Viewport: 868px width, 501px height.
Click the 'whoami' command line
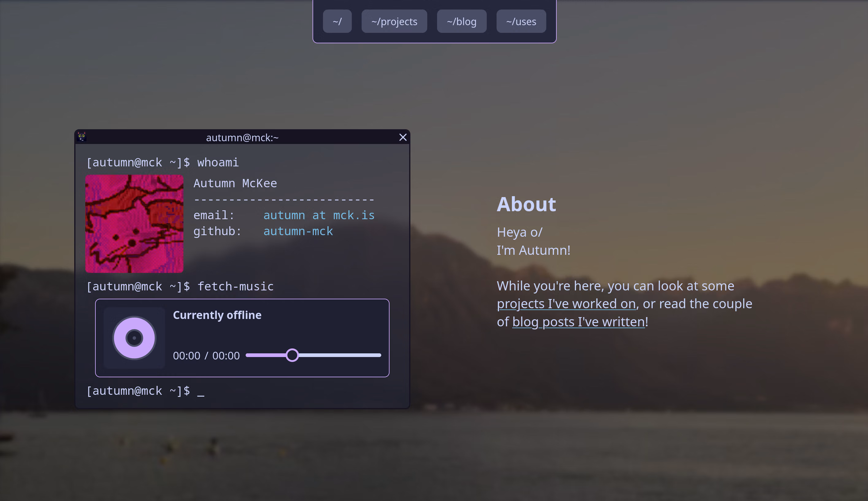pos(162,162)
